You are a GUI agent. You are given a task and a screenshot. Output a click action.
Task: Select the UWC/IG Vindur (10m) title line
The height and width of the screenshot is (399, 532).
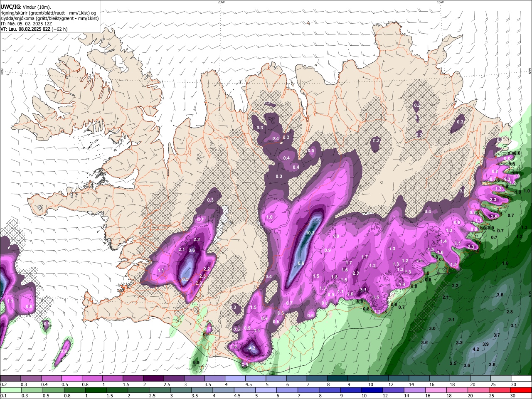[26, 7]
